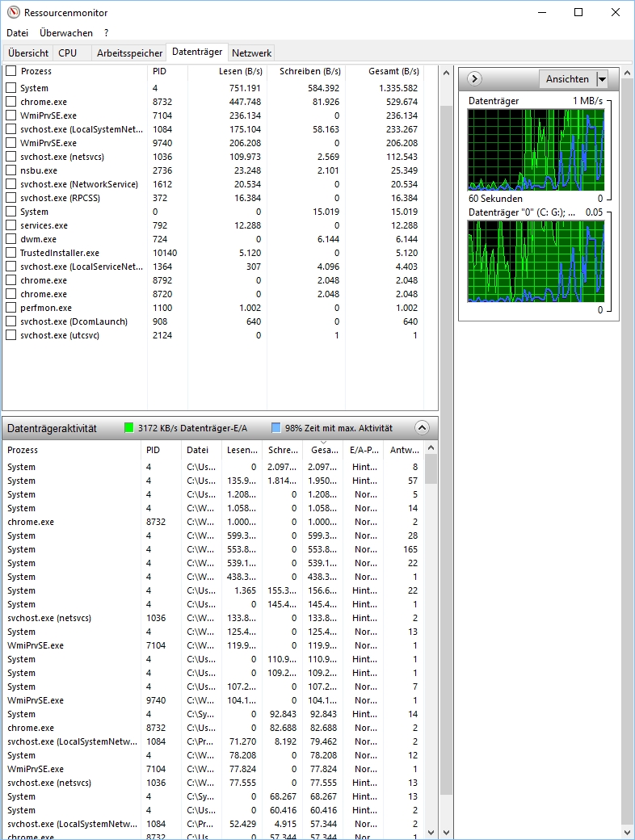This screenshot has height=840, width=635.
Task: Click the 98% Zeit mit max. Aktivität label
Action: pyautogui.click(x=339, y=428)
